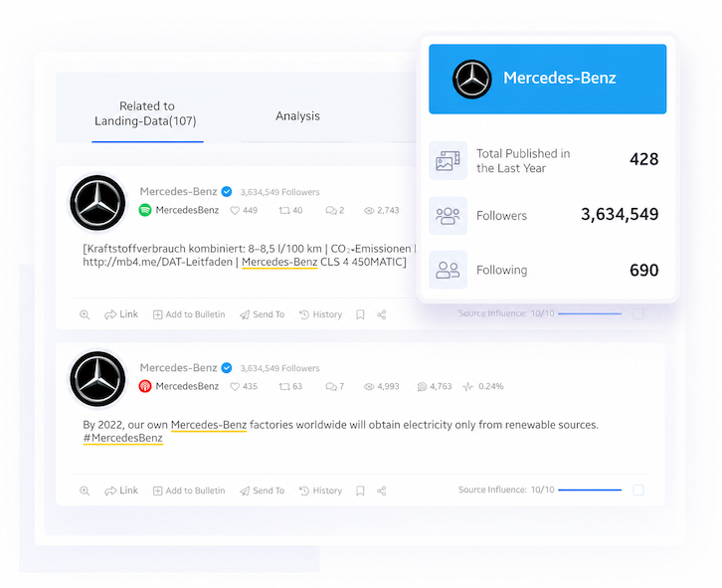Click Total Published gallery icon

click(449, 160)
